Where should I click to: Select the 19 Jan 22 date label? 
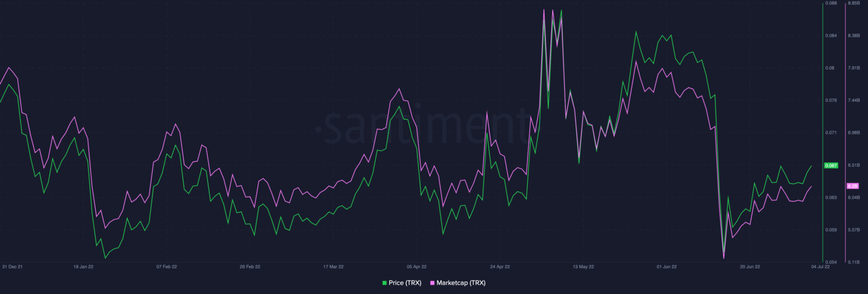(83, 266)
